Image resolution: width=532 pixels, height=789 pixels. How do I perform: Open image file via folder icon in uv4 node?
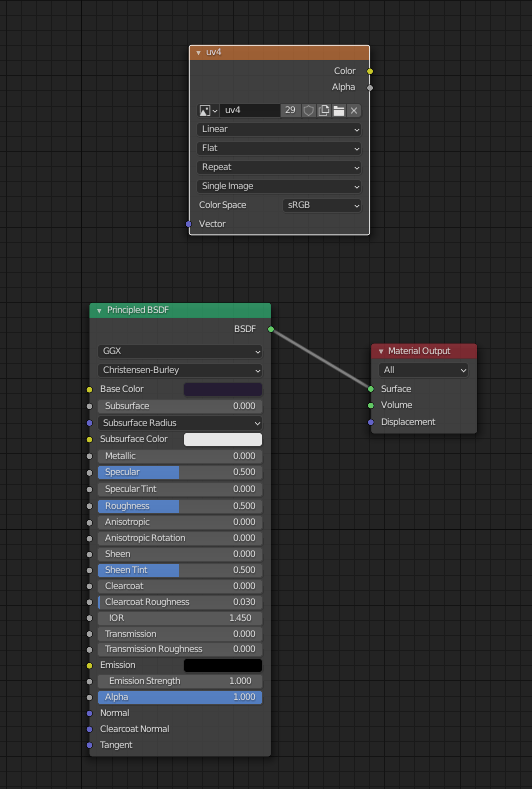339,111
